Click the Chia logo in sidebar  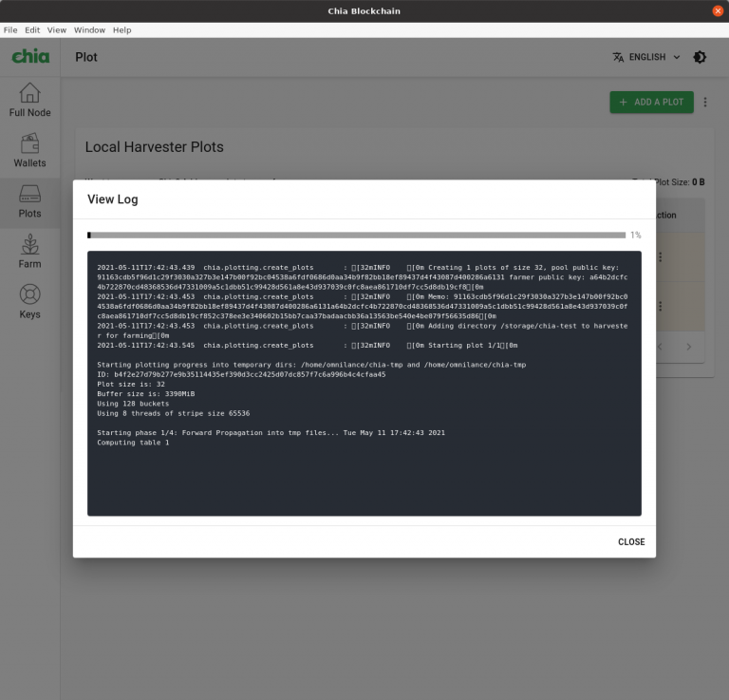click(x=30, y=57)
